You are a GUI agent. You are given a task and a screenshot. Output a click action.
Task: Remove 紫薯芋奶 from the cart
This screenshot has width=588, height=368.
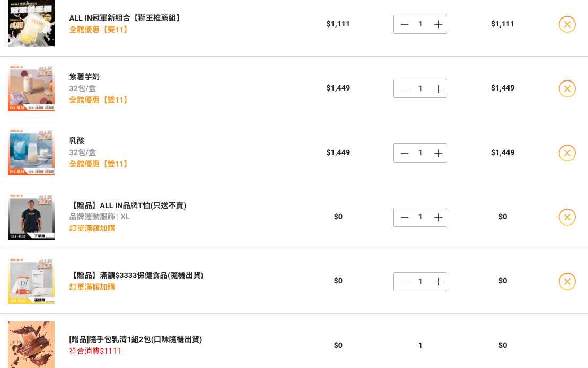567,89
